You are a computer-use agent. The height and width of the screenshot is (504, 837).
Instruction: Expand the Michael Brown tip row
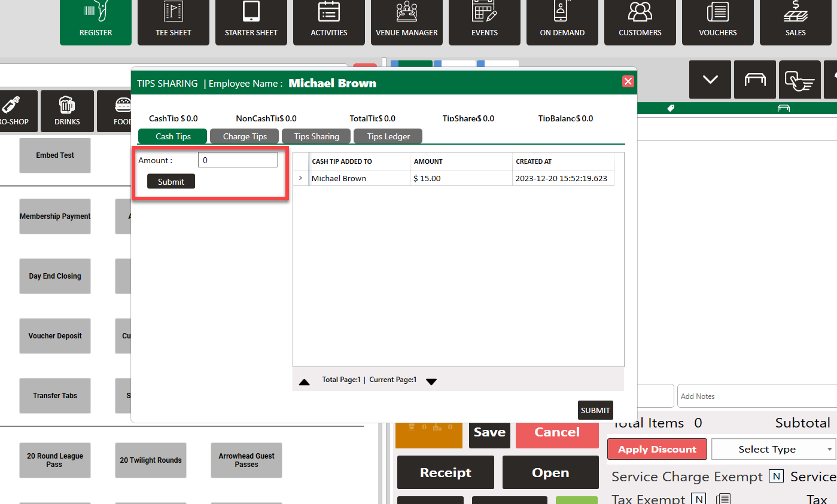(300, 178)
